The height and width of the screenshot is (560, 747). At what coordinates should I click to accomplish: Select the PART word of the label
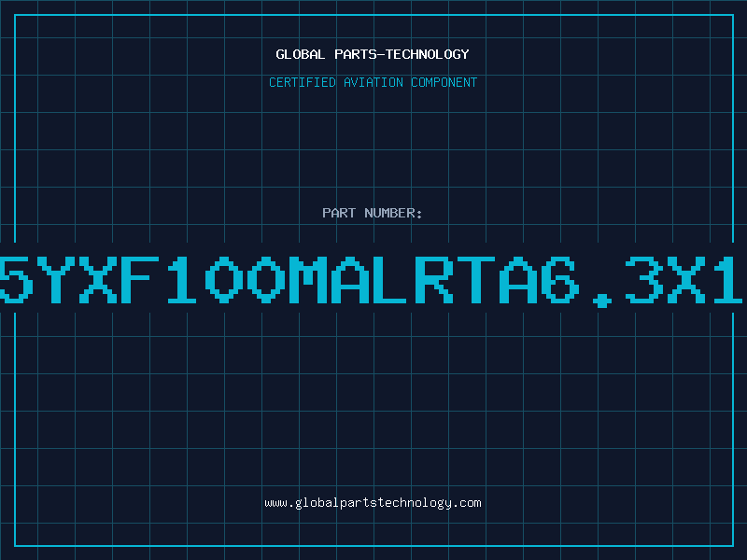(x=339, y=213)
